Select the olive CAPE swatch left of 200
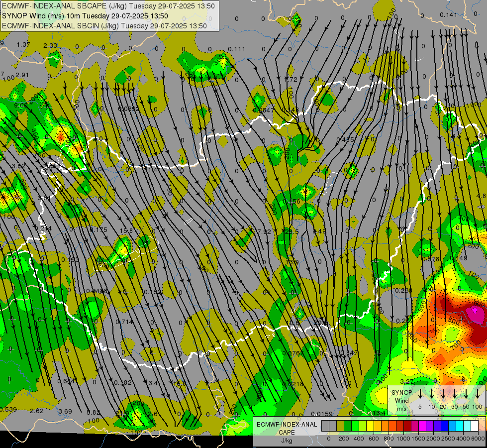Screen dimensions: 487x448 click(340, 426)
